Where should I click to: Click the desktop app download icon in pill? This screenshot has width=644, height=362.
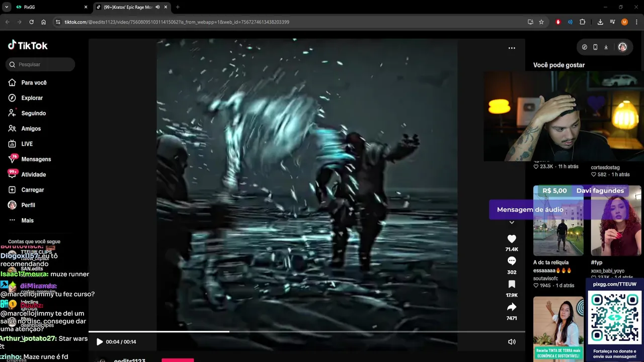coord(606,47)
